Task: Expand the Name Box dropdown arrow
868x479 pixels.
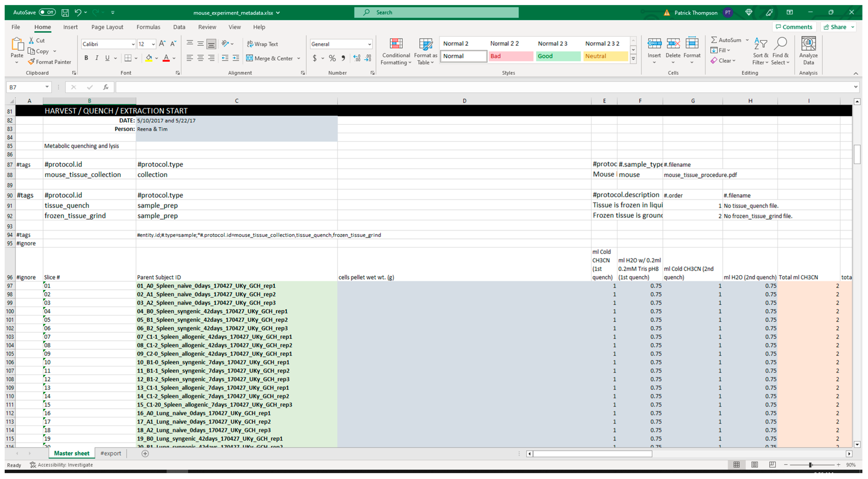Action: pos(47,87)
